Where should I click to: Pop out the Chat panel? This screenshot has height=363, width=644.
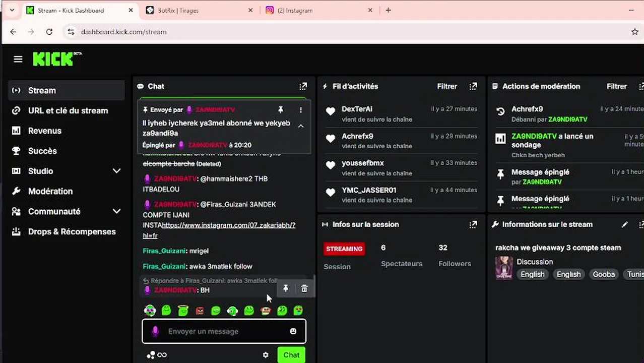tap(303, 86)
